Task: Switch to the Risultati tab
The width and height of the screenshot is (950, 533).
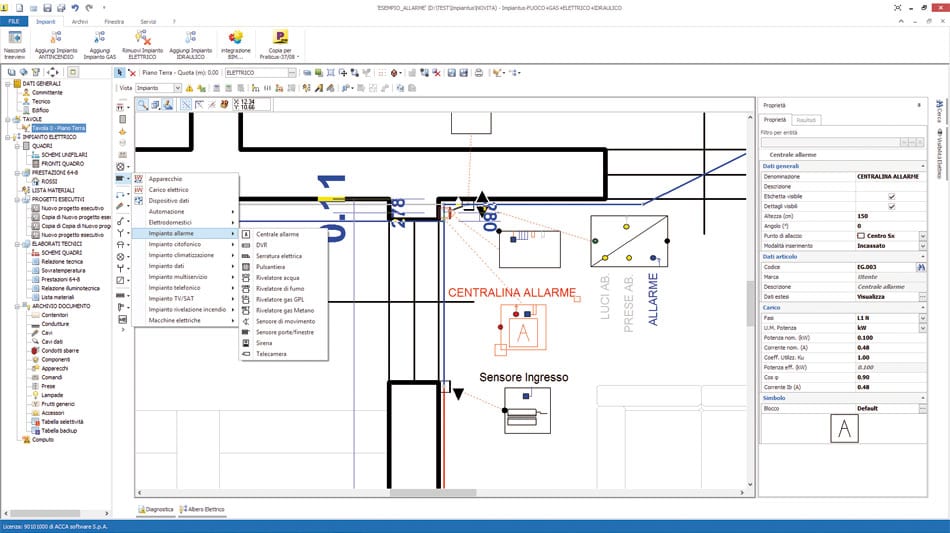Action: (x=806, y=120)
